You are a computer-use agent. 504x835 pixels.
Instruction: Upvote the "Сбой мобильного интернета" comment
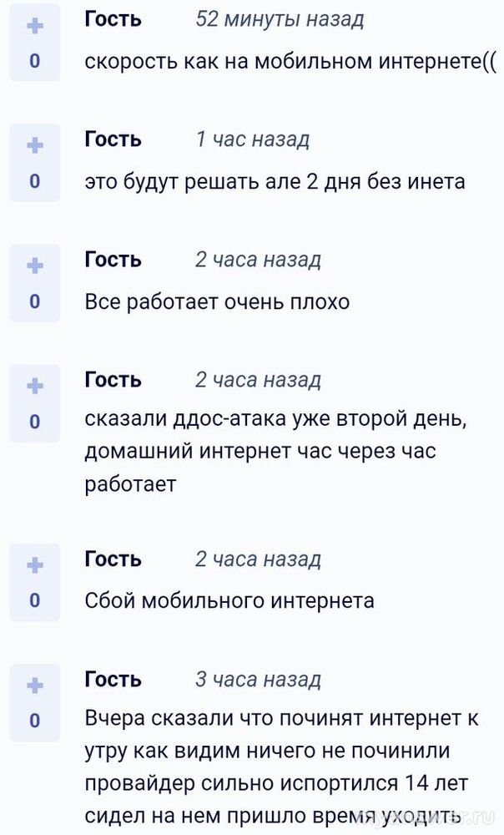click(34, 565)
